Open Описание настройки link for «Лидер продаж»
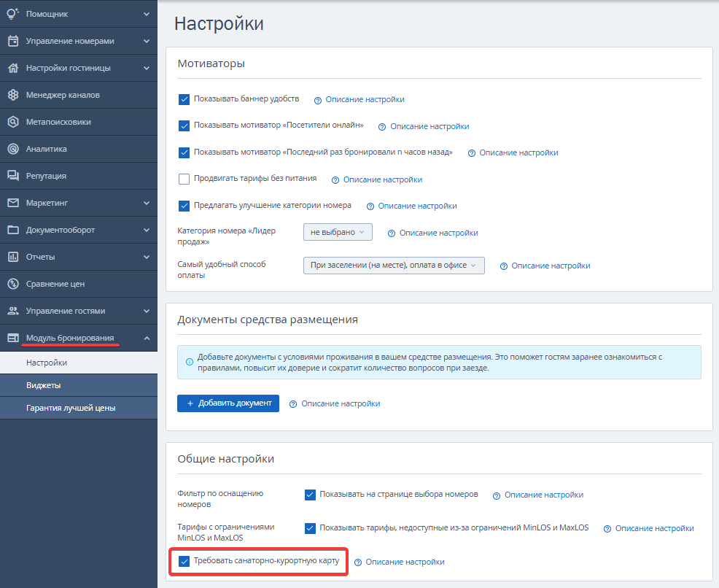This screenshot has width=719, height=588. click(x=439, y=233)
